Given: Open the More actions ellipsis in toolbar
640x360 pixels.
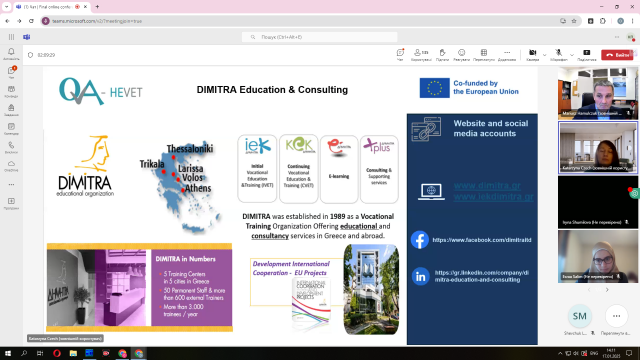Looking at the screenshot, I should (x=507, y=55).
